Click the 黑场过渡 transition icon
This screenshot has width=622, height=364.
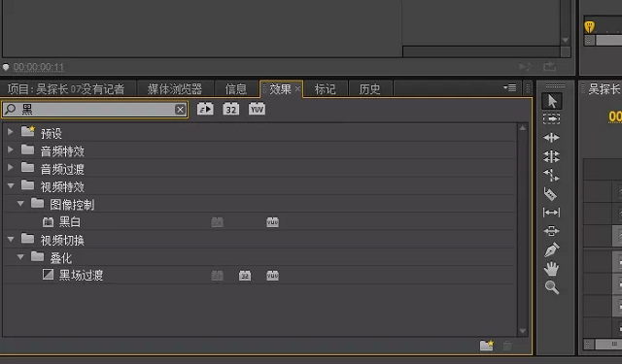(x=48, y=275)
